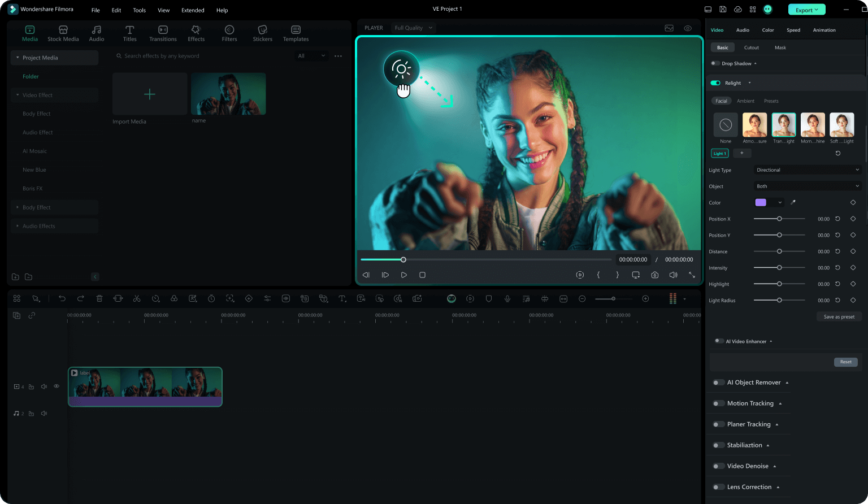The height and width of the screenshot is (504, 868).
Task: Click the player fullscreen expand icon
Action: (x=692, y=275)
